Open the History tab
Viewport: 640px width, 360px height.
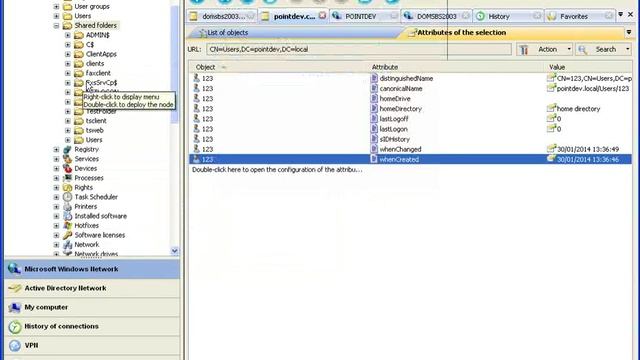click(508, 16)
